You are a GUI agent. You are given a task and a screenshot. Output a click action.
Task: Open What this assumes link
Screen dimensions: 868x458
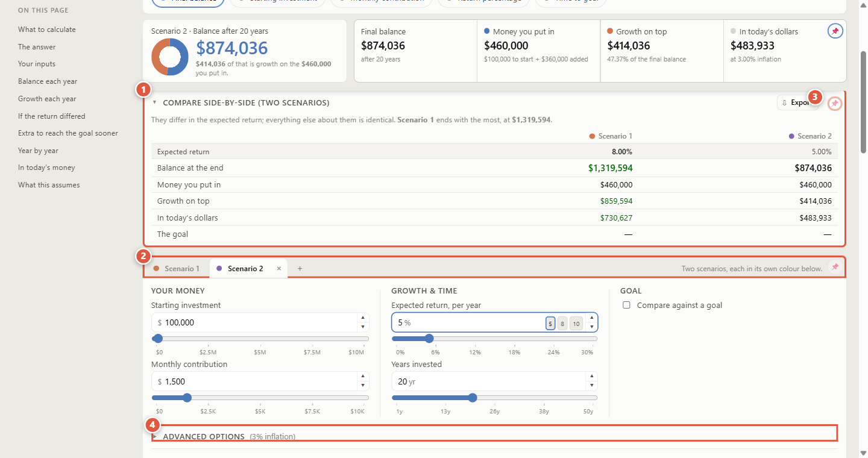point(49,185)
